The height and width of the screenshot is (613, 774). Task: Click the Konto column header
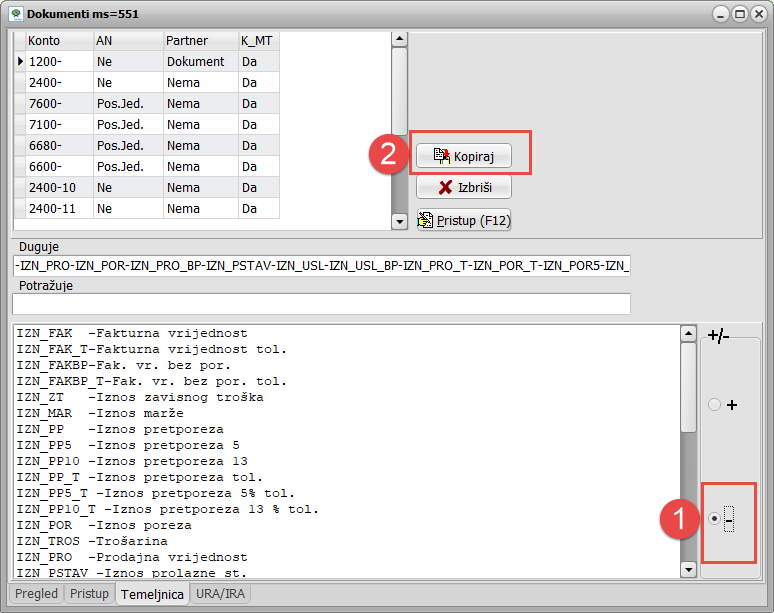pyautogui.click(x=58, y=41)
